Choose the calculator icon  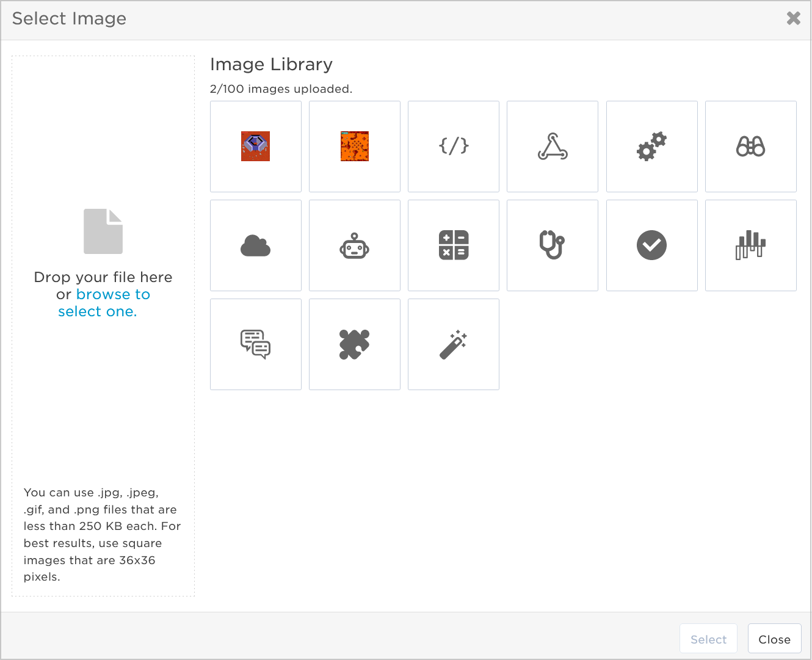(454, 245)
